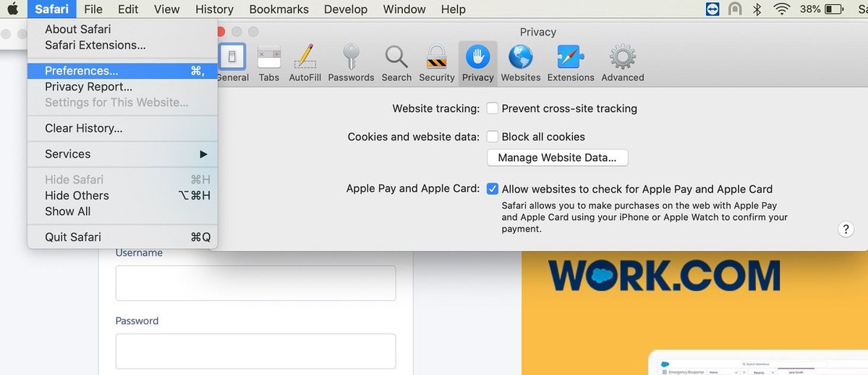Click the Password input field
Image resolution: width=868 pixels, height=375 pixels.
click(255, 351)
